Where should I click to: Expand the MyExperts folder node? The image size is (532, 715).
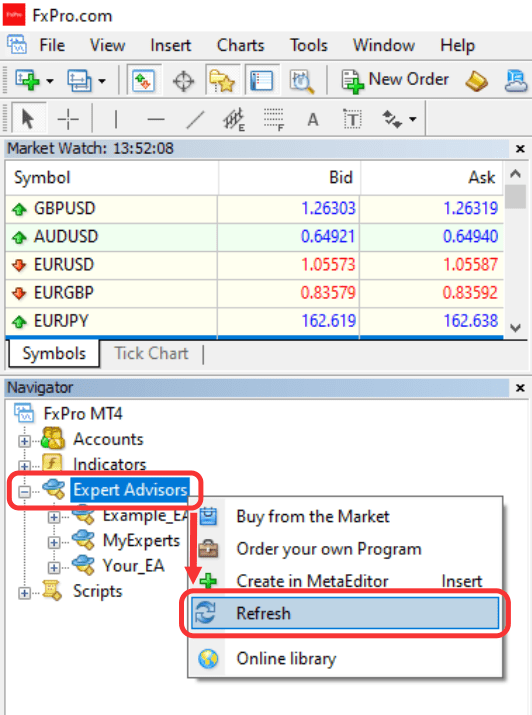[x=54, y=542]
